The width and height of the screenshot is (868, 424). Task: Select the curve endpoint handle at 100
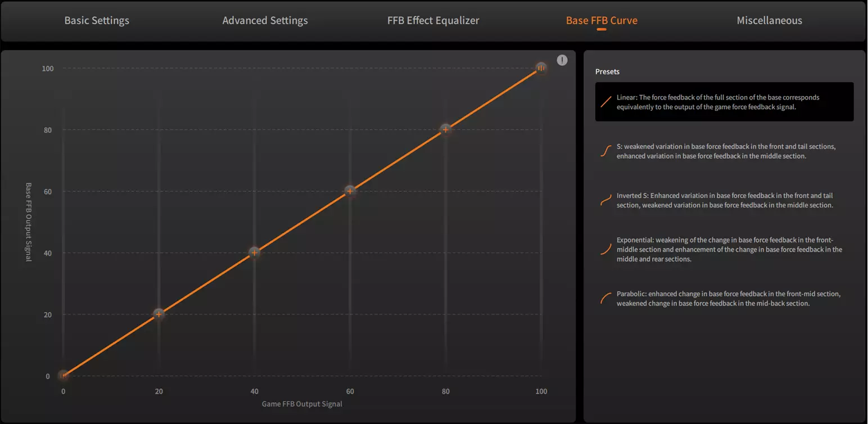tap(541, 68)
